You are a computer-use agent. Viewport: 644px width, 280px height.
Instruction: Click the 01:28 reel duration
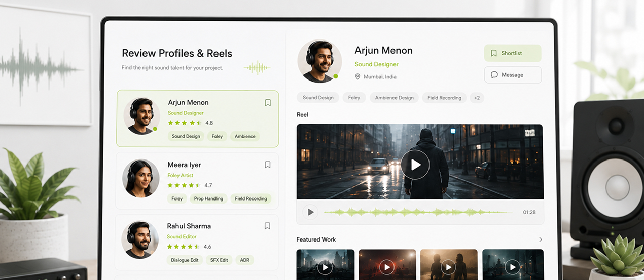coord(529,212)
